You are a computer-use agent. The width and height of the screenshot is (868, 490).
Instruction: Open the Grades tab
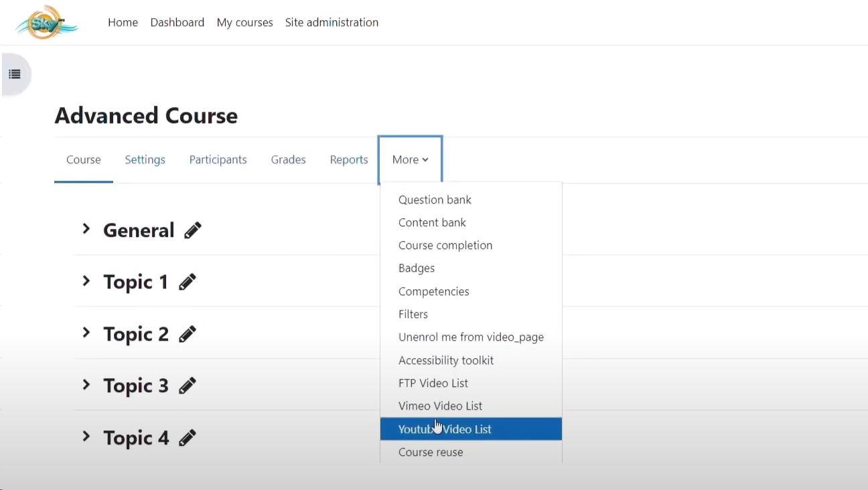click(288, 159)
